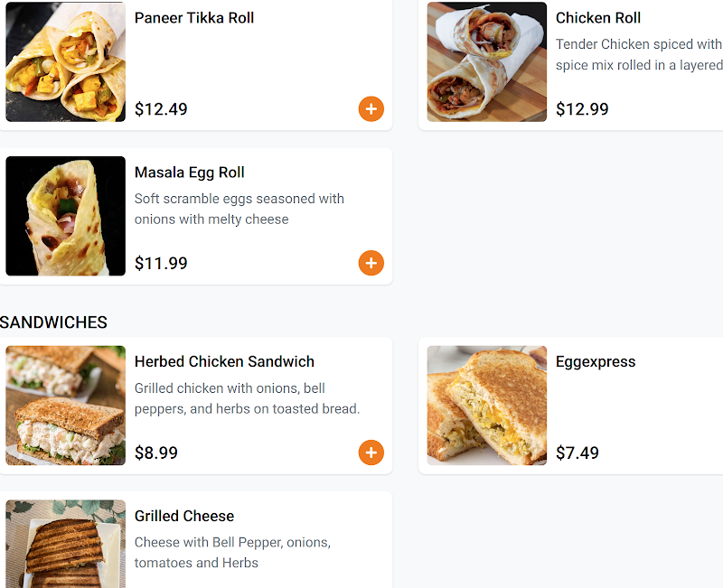Viewport: 723px width, 588px height.
Task: Open Herbed Chicken Sandwich details
Action: pos(224,362)
